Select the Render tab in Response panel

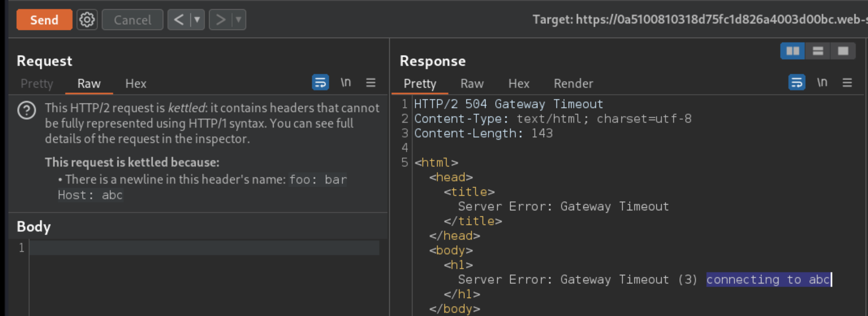point(573,83)
